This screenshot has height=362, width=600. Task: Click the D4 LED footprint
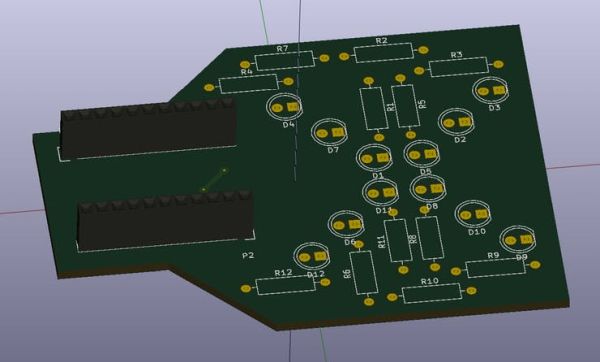pyautogui.click(x=284, y=107)
